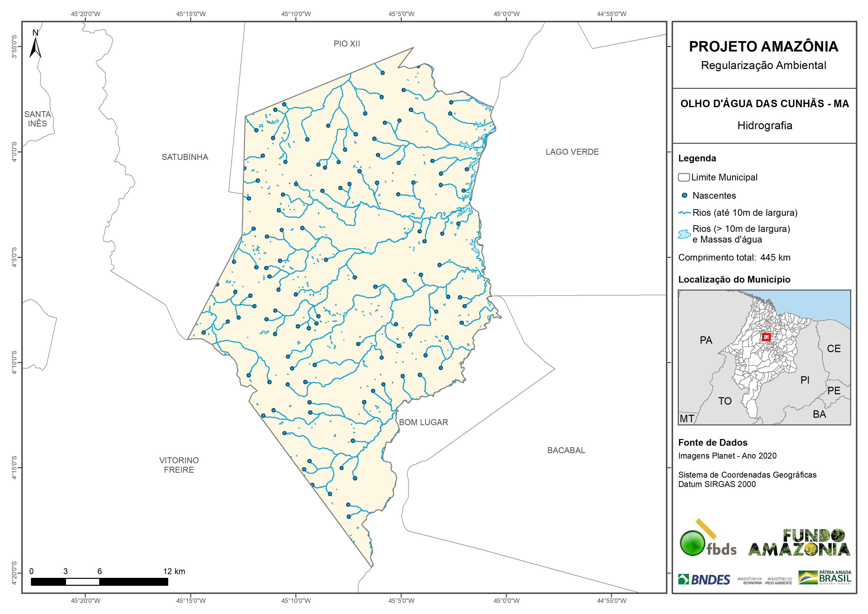Click the VITORINO FREIRE label
This screenshot has height=614, width=868.
point(179,465)
